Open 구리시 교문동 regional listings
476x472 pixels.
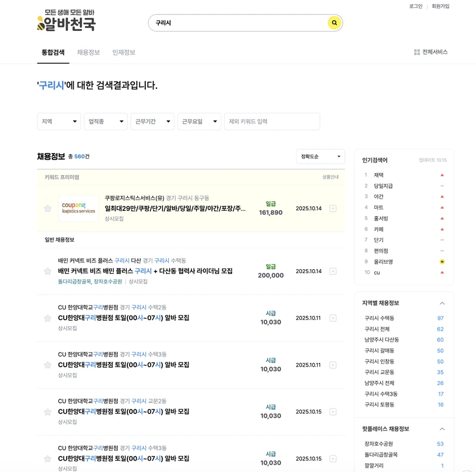click(x=380, y=372)
